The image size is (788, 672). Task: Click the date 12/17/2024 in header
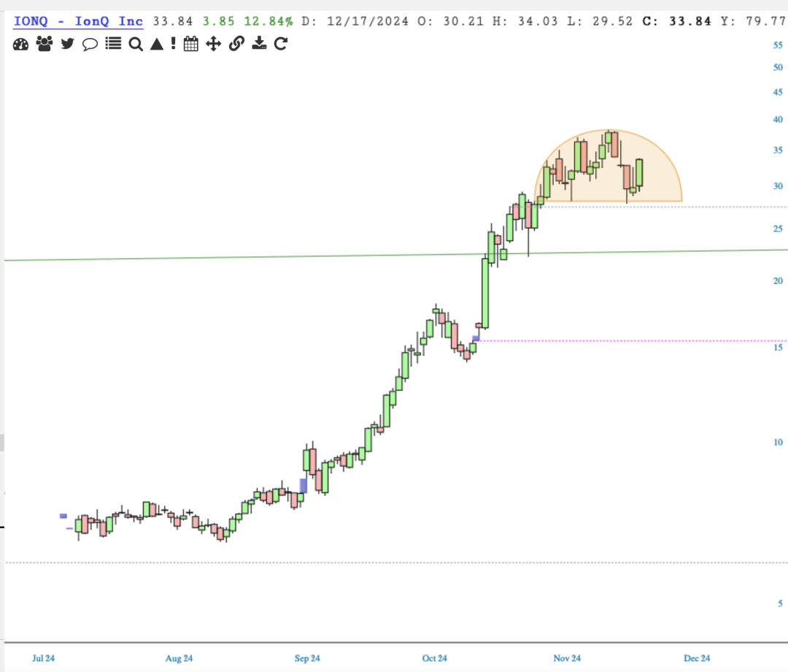(368, 21)
